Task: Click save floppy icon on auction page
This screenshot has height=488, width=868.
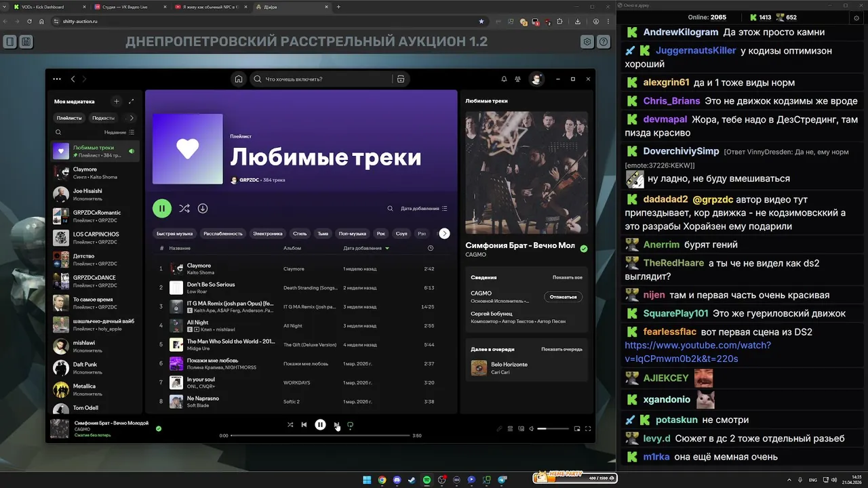Action: 26,42
